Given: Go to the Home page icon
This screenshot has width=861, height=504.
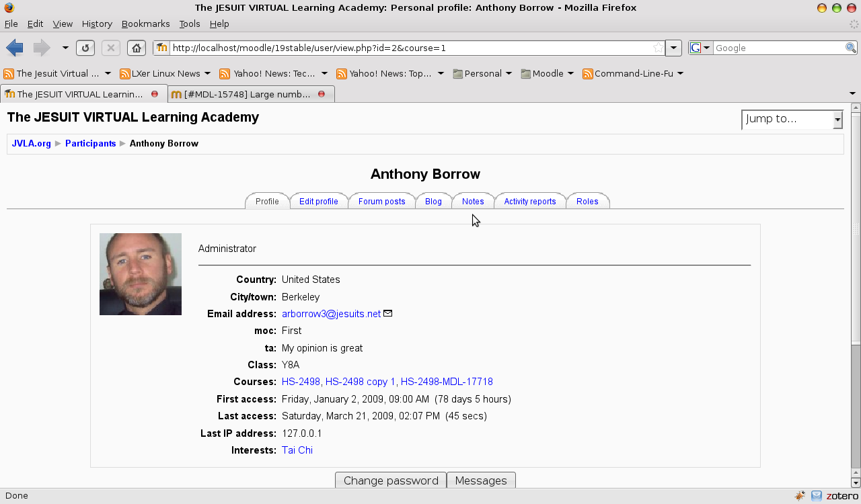Looking at the screenshot, I should 137,48.
